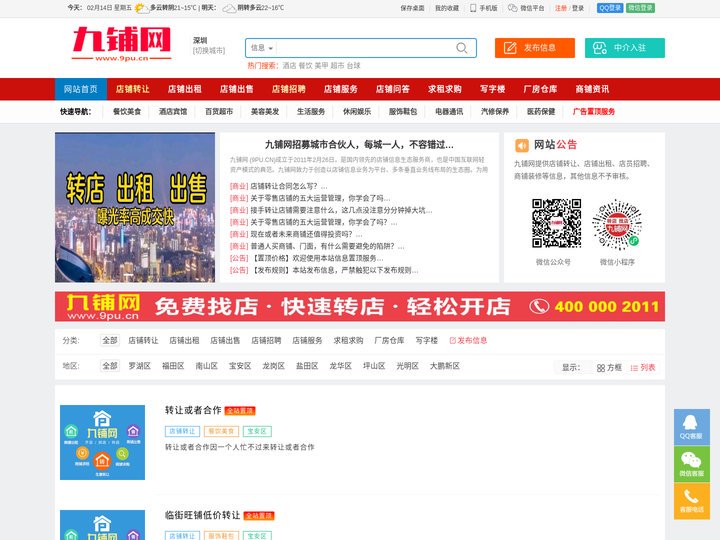Open the 店铺问答 nav tab
This screenshot has height=540, width=720.
click(393, 89)
